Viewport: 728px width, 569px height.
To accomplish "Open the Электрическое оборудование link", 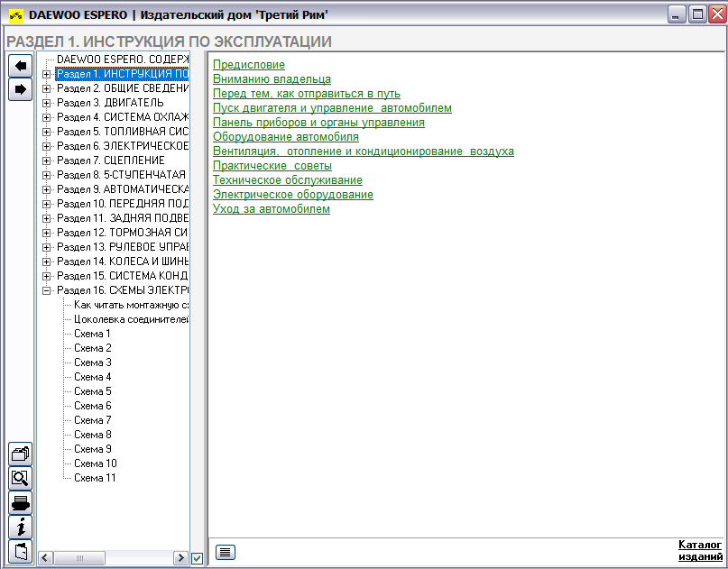I will pos(293,195).
